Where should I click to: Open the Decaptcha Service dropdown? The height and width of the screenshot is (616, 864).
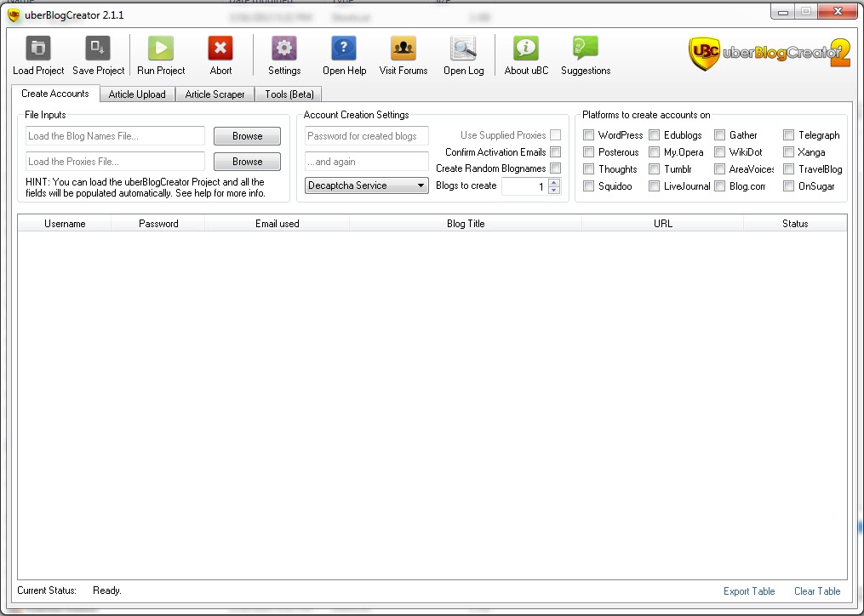366,185
